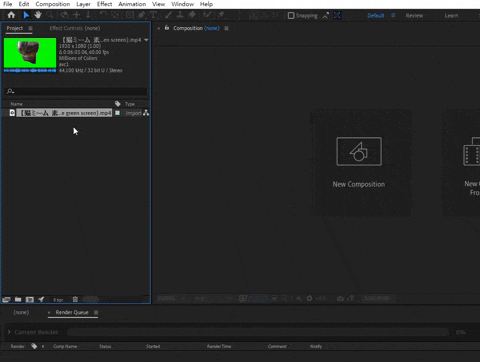Click the new folder icon in Project panel

18,299
